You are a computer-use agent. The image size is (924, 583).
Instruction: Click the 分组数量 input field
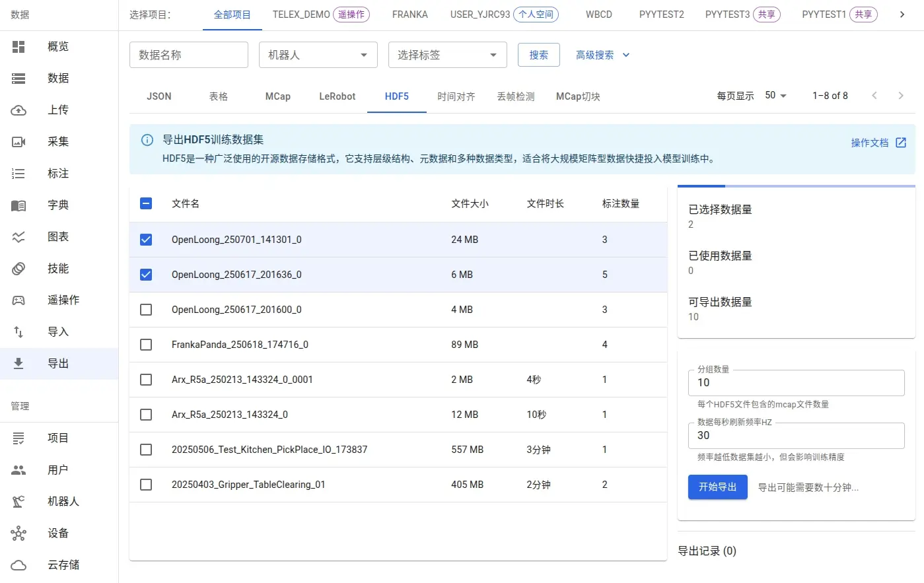point(795,383)
